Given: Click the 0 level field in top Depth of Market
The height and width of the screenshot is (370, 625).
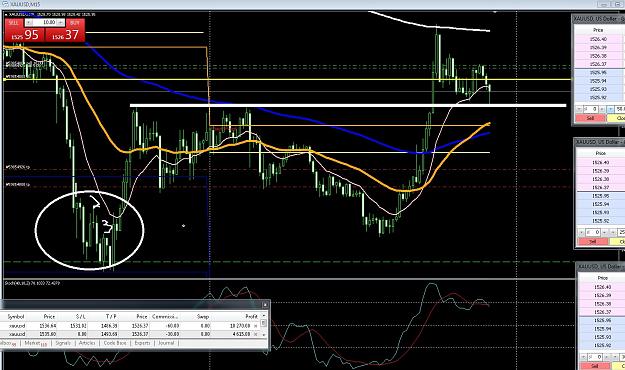Looking at the screenshot, I should (591, 109).
